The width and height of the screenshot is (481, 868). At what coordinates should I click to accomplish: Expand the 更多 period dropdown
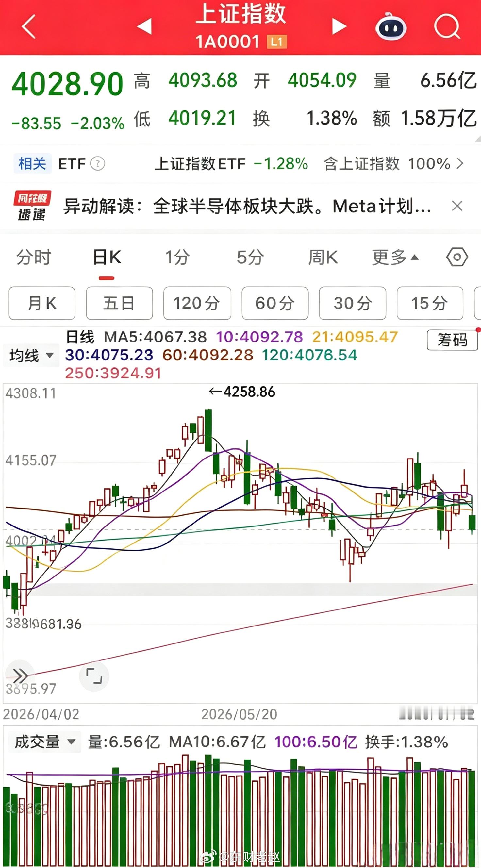click(395, 258)
